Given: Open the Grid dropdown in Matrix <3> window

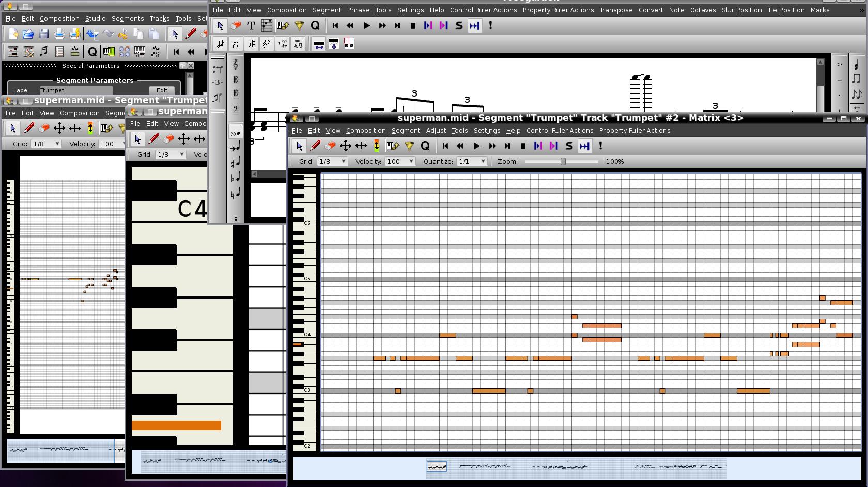Looking at the screenshot, I should coord(332,162).
